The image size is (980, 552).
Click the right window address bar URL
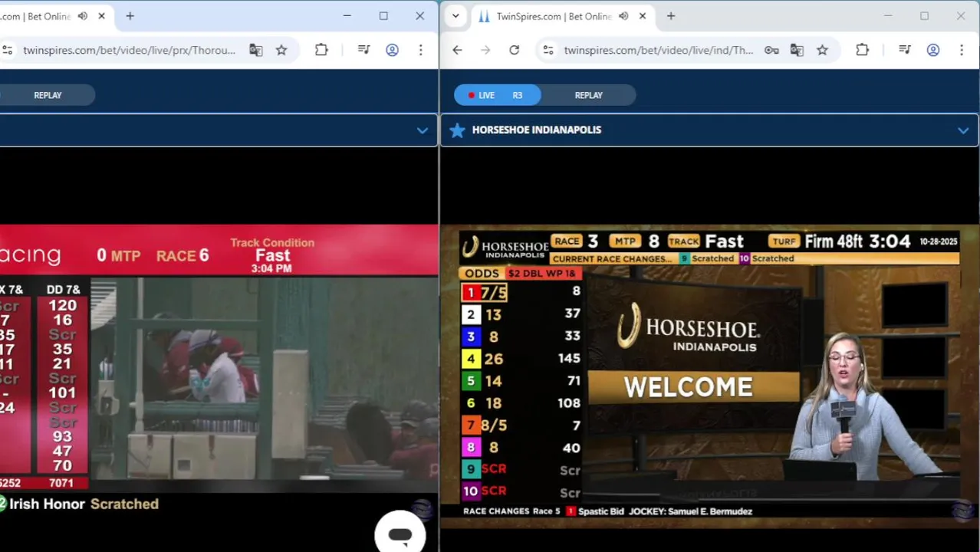[x=658, y=50]
